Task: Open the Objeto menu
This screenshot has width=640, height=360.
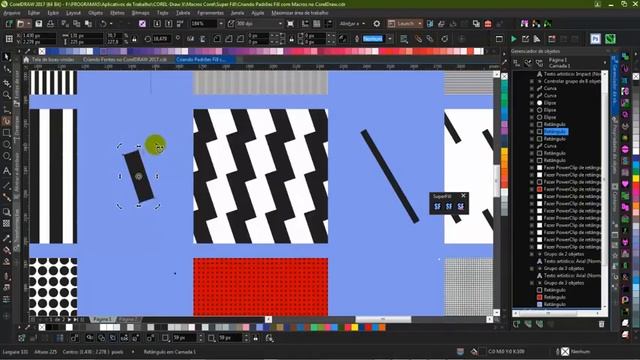Action: pyautogui.click(x=96, y=13)
